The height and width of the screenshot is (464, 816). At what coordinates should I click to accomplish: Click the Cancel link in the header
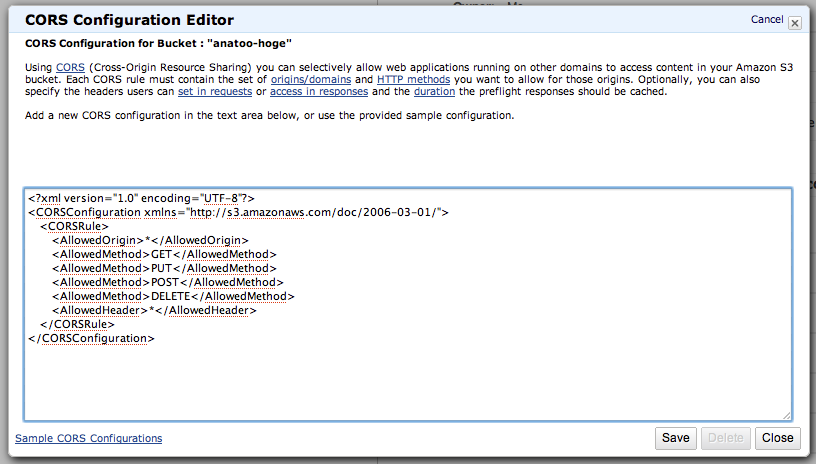[x=766, y=20]
